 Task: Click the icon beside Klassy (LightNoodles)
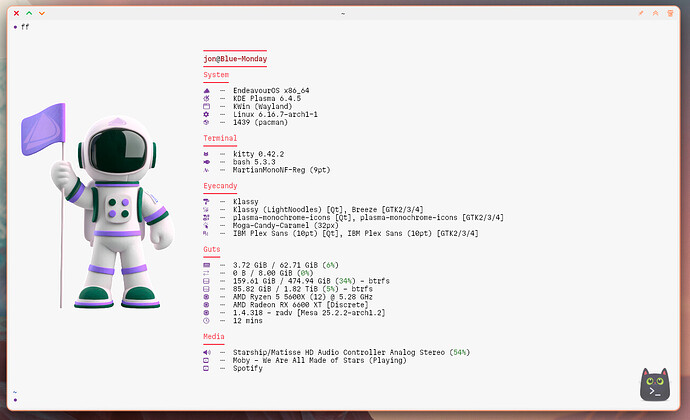(206, 210)
